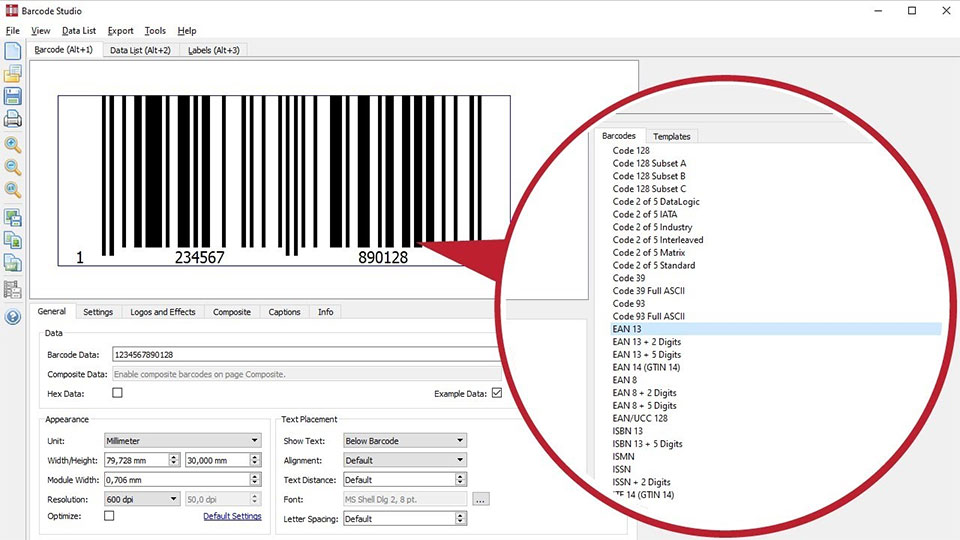Open the Export menu
This screenshot has width=960, height=540.
pos(120,31)
